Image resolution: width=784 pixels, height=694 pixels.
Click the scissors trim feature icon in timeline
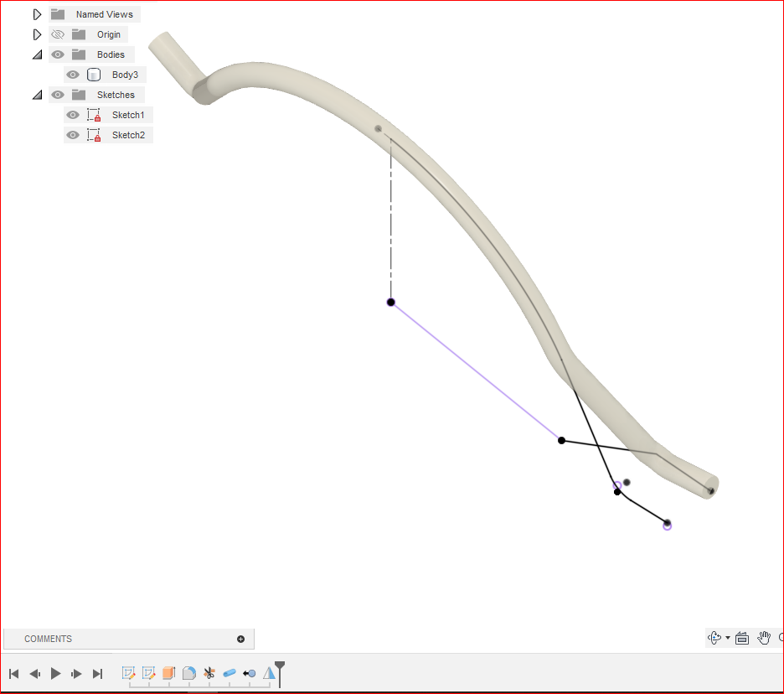point(209,673)
